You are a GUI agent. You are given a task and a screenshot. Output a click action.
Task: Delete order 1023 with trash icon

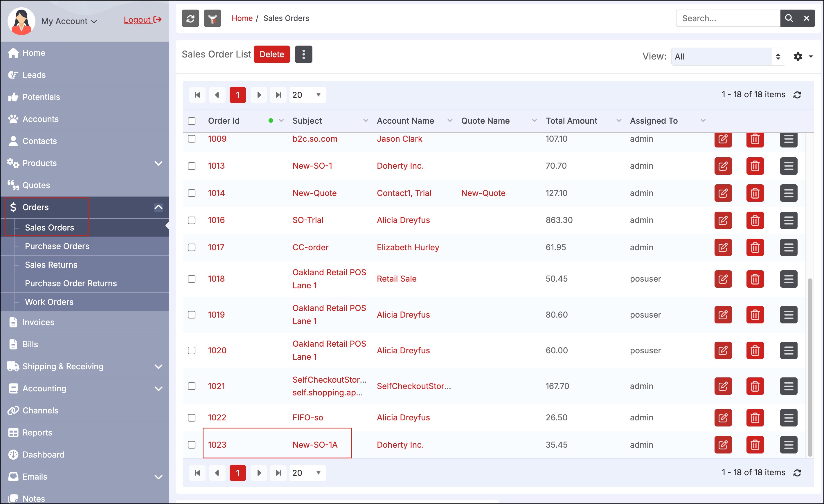click(755, 445)
